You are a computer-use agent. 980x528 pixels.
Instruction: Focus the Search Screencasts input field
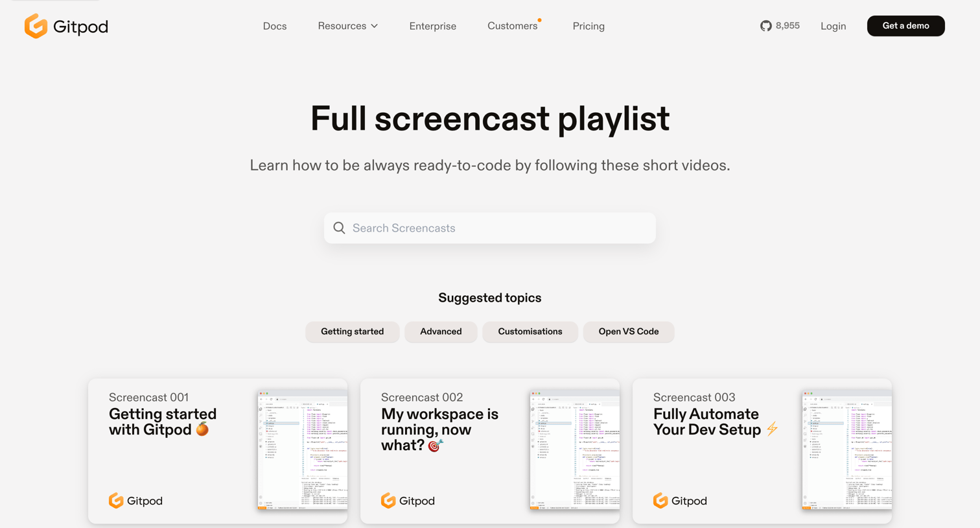pos(490,228)
